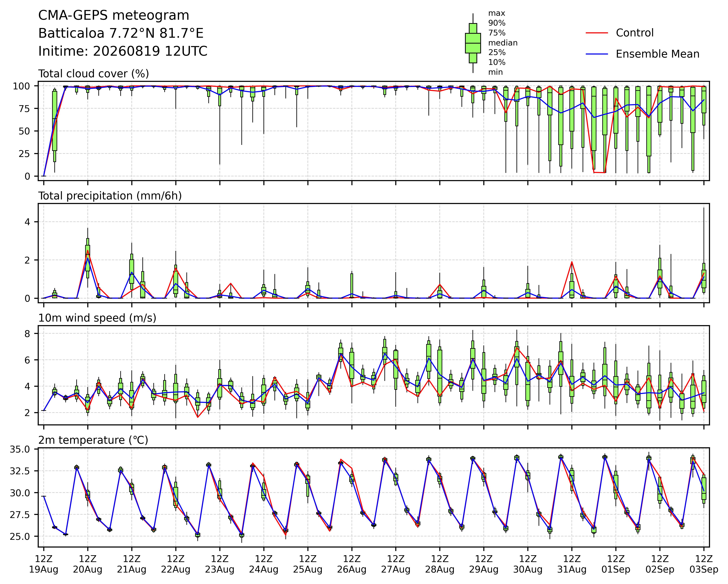Click the Total cloud cover (%) panel title
This screenshot has height=584, width=728.
pos(94,74)
